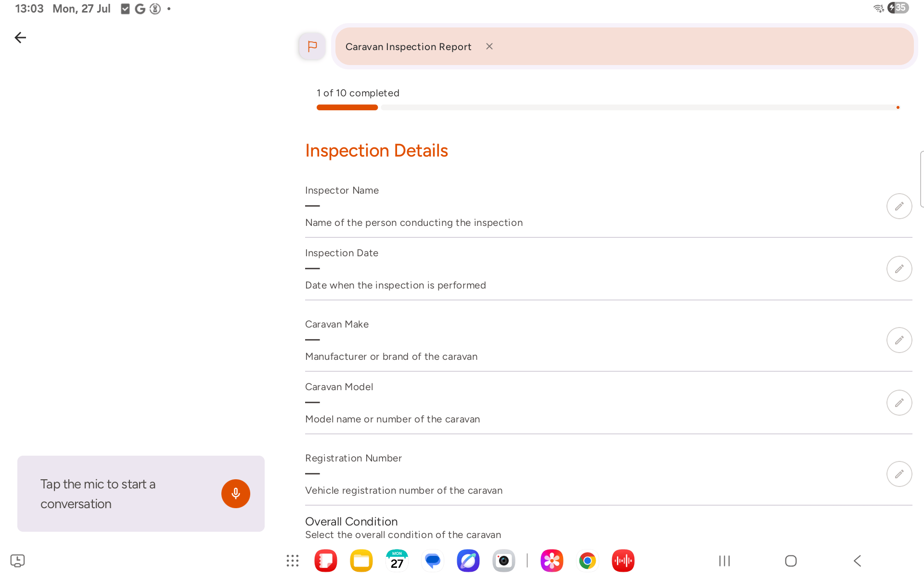924x578 pixels.
Task: Show recent apps
Action: pos(724,561)
